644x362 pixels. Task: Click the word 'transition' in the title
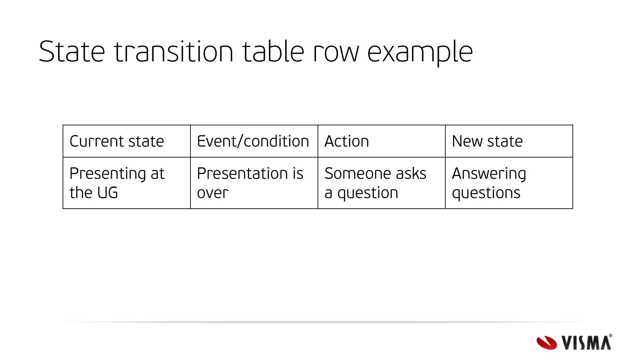(174, 52)
